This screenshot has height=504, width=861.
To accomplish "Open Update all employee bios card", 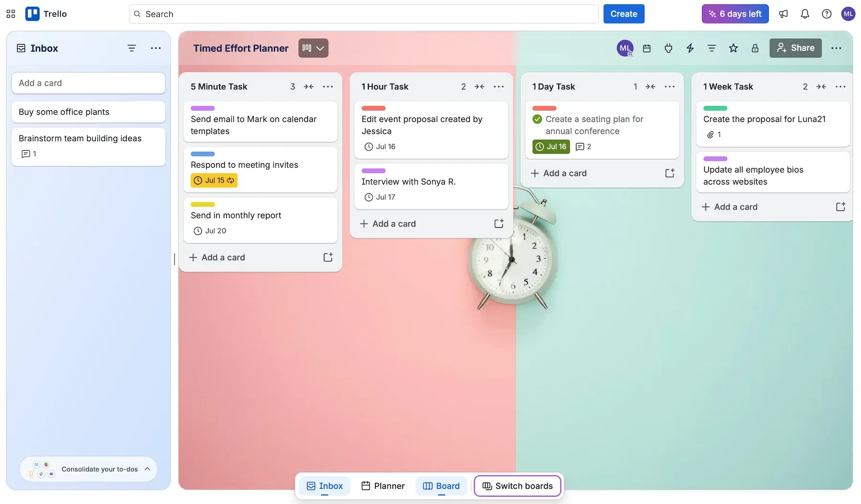I will coord(773,172).
